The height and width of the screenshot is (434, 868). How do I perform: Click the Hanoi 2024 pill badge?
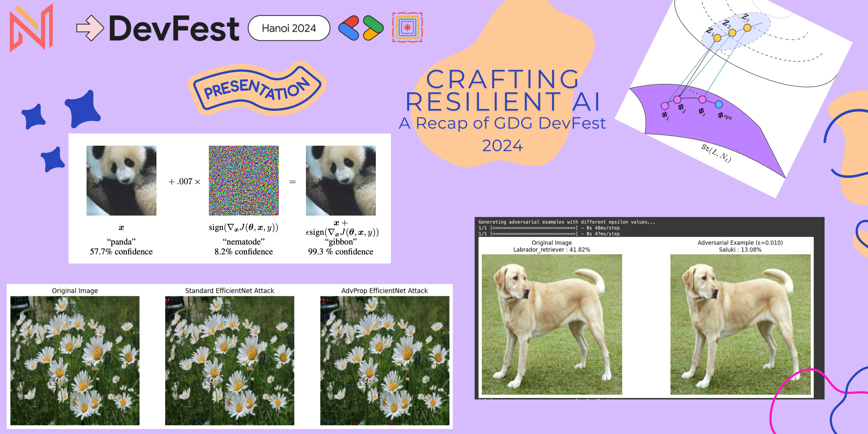(289, 28)
